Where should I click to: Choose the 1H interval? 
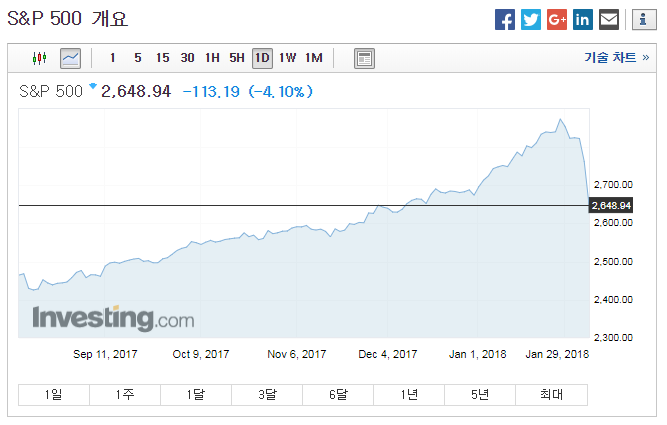pos(212,58)
